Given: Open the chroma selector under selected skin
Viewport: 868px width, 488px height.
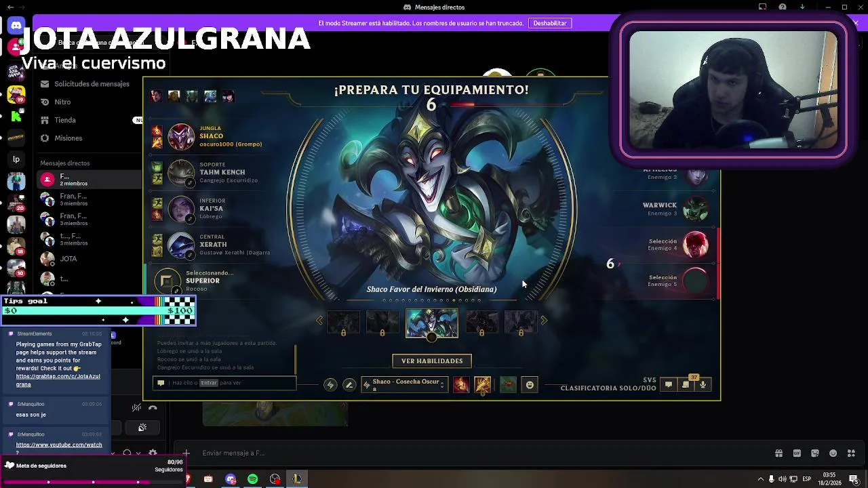Looking at the screenshot, I should point(432,337).
